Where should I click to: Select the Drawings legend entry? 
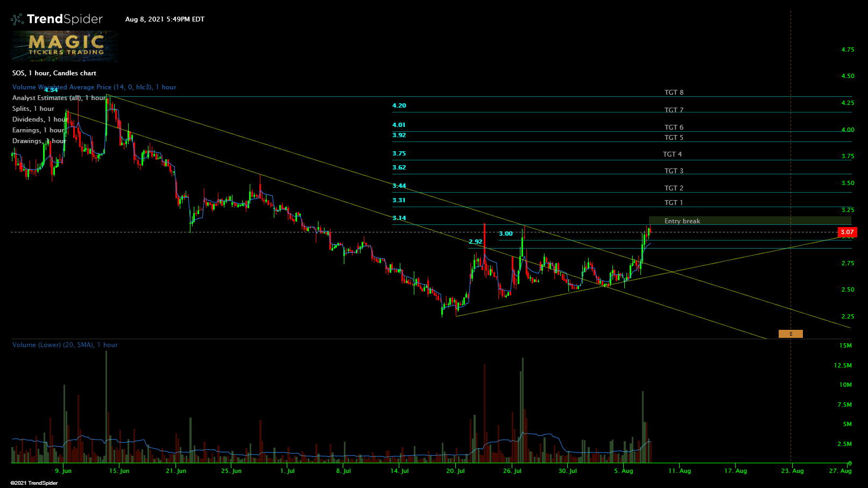pyautogui.click(x=39, y=141)
